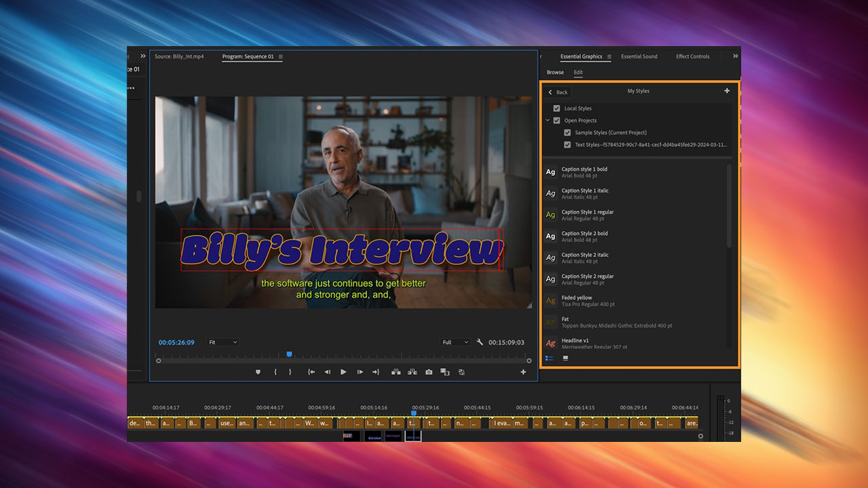The width and height of the screenshot is (868, 488).
Task: Click the Export Frame camera icon
Action: click(x=429, y=371)
